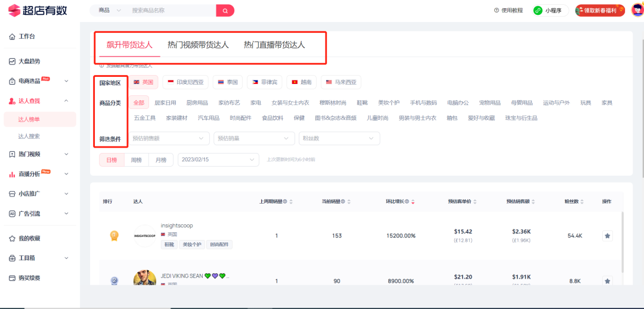Click the 直播分析 bar chart icon
This screenshot has width=644, height=309.
tap(13, 174)
